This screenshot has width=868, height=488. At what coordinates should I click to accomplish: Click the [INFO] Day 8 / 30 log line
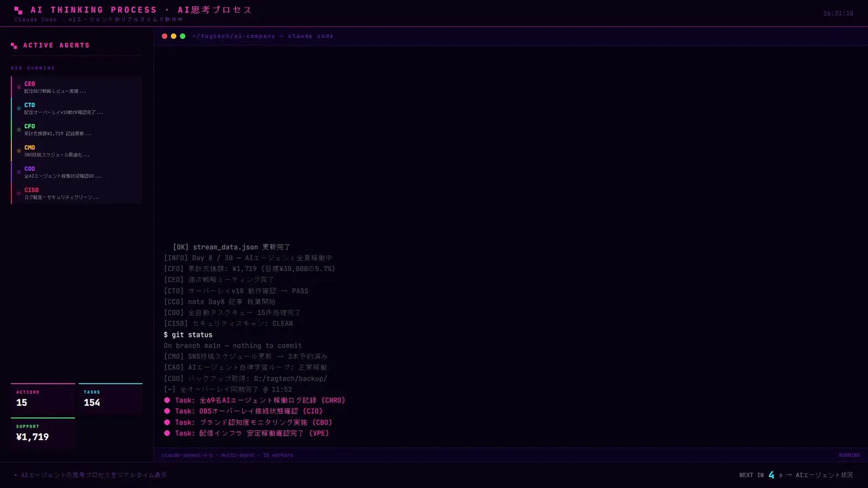[248, 258]
